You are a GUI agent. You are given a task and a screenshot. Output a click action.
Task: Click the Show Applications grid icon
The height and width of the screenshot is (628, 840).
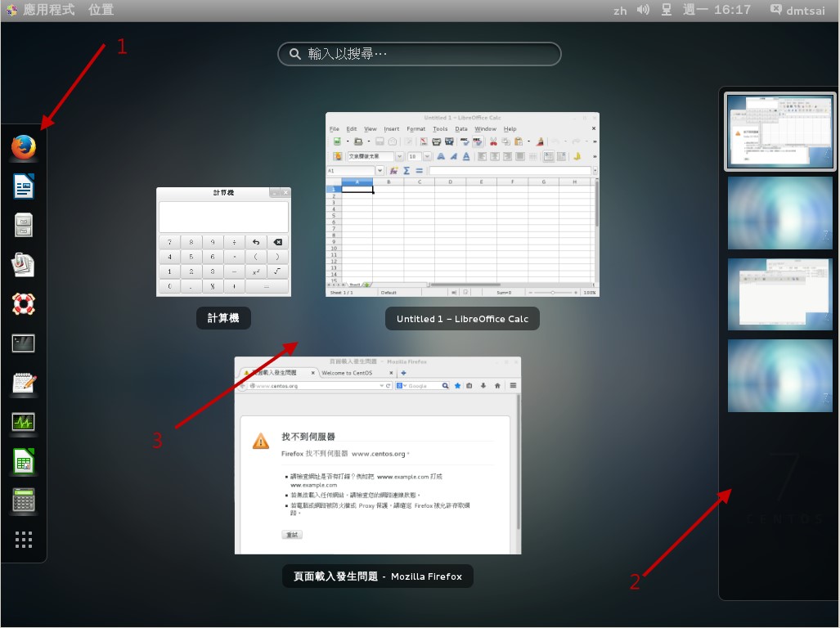click(x=22, y=540)
